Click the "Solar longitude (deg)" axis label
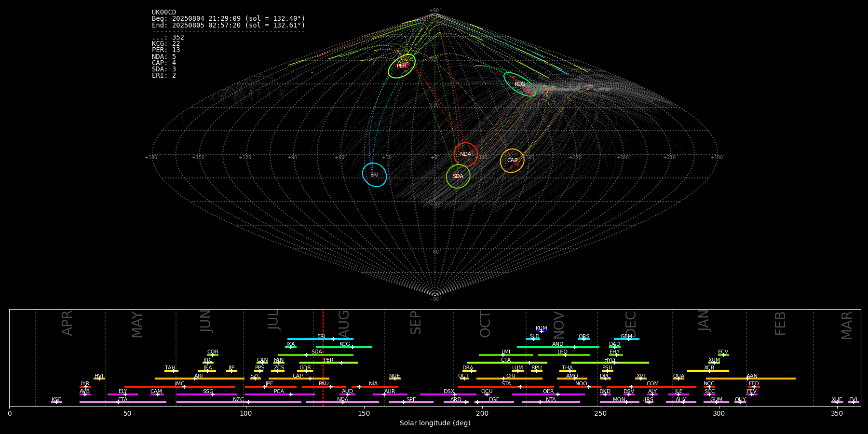Screen dimensions: 868x434 (x=435, y=423)
